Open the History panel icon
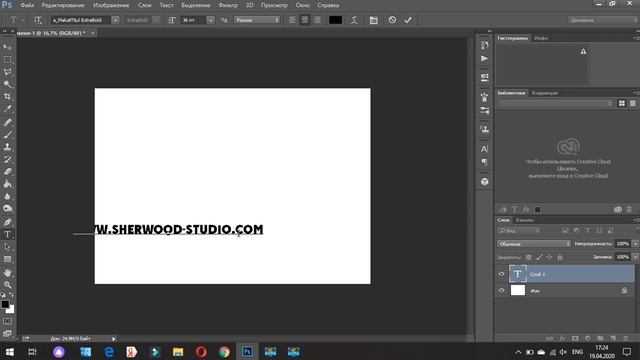 coord(484,45)
